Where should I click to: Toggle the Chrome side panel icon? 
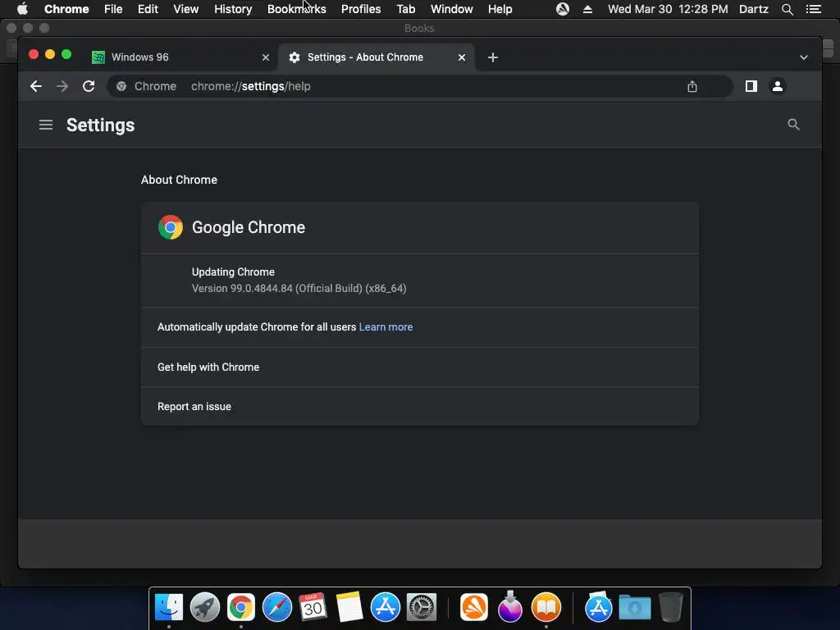(x=751, y=86)
